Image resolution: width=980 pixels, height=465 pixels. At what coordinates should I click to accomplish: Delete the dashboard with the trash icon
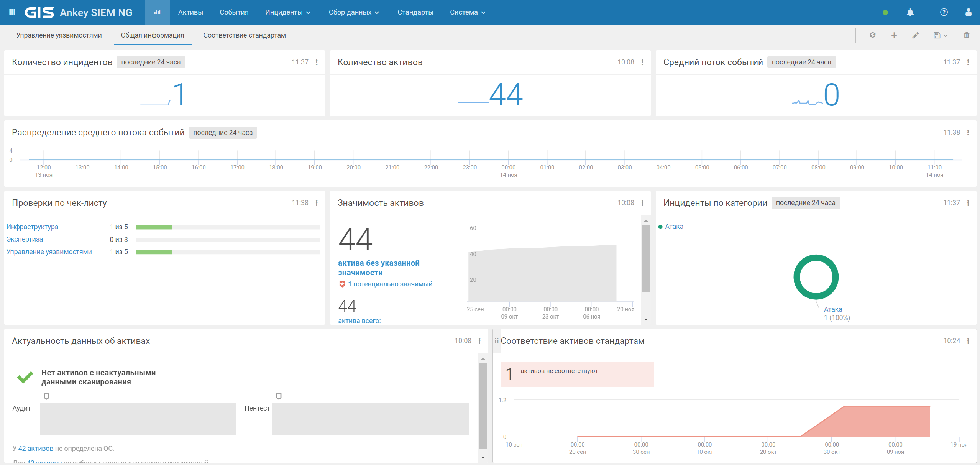967,35
